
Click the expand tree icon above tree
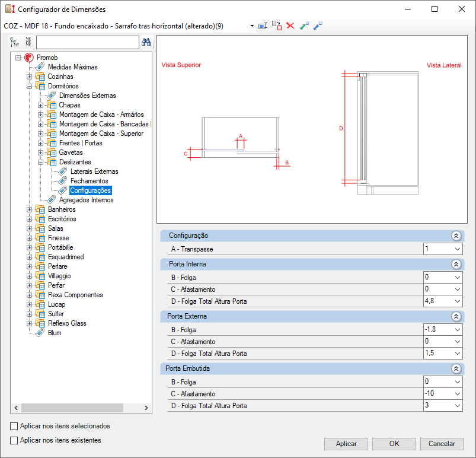pyautogui.click(x=15, y=42)
